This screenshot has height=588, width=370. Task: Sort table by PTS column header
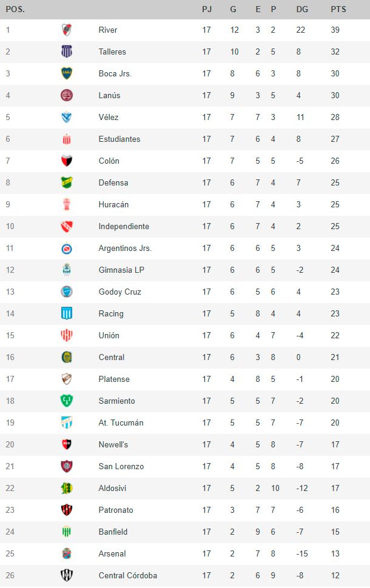point(338,9)
